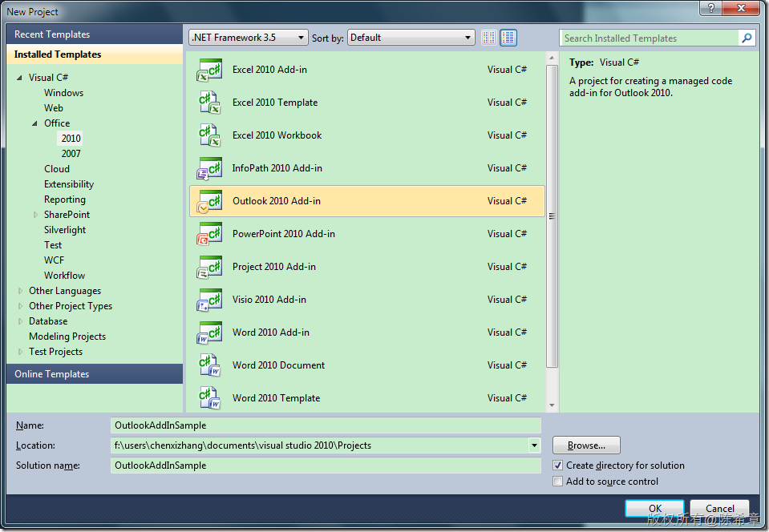
Task: Select the Workflow category
Action: [64, 276]
